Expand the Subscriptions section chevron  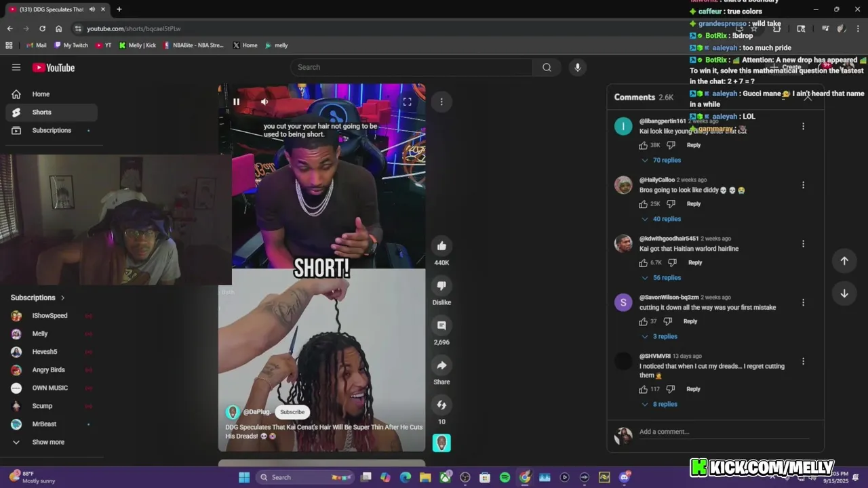coord(63,298)
